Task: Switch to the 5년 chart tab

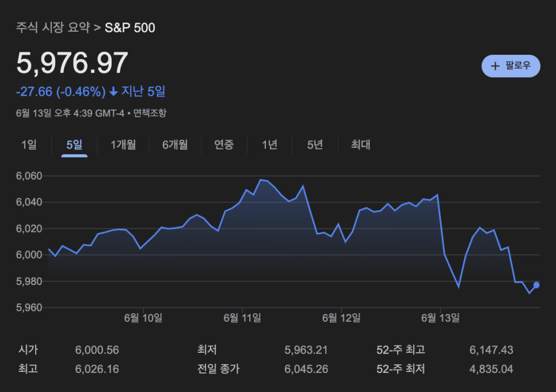Action: [x=315, y=144]
